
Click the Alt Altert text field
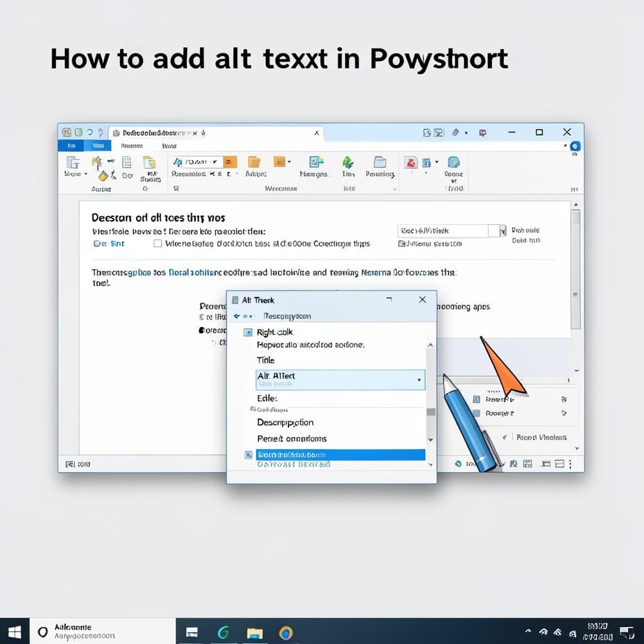[x=340, y=380]
